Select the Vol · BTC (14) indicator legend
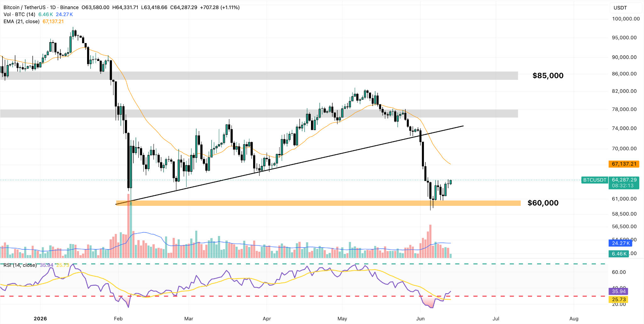Viewport: 644px width, 324px height. (x=19, y=14)
